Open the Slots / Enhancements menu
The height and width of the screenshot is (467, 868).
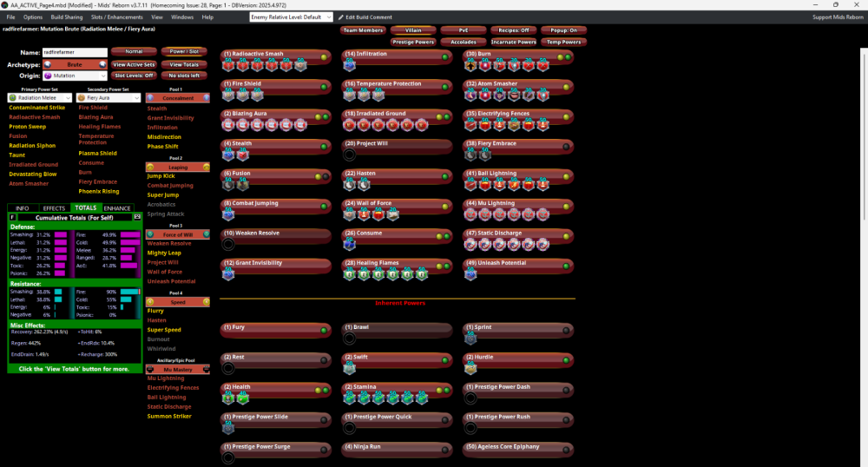[x=117, y=16]
